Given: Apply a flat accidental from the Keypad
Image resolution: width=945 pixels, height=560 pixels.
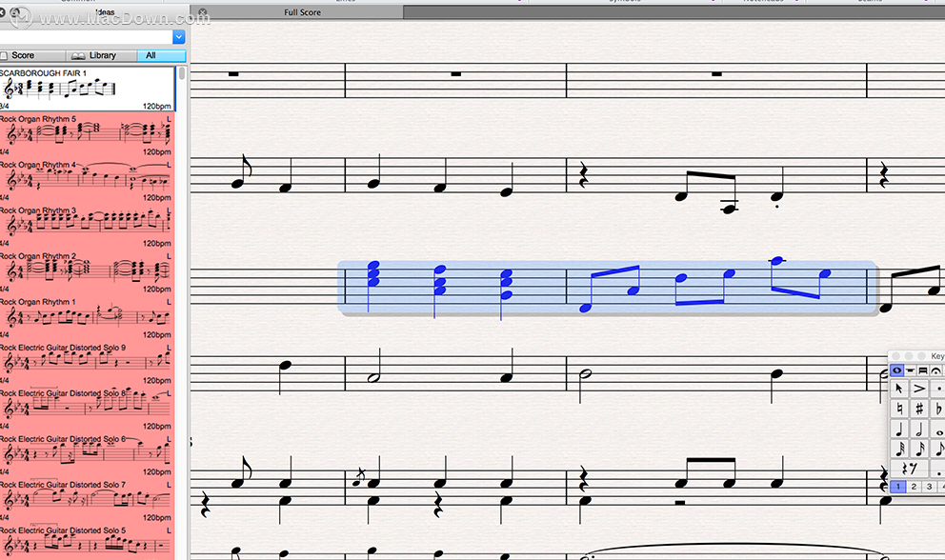Looking at the screenshot, I should point(937,409).
